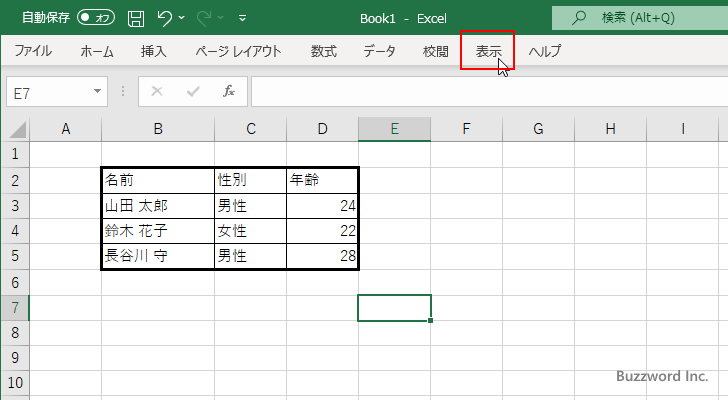Open the Redo history dropdown arrow
The image size is (728, 400).
(x=221, y=18)
